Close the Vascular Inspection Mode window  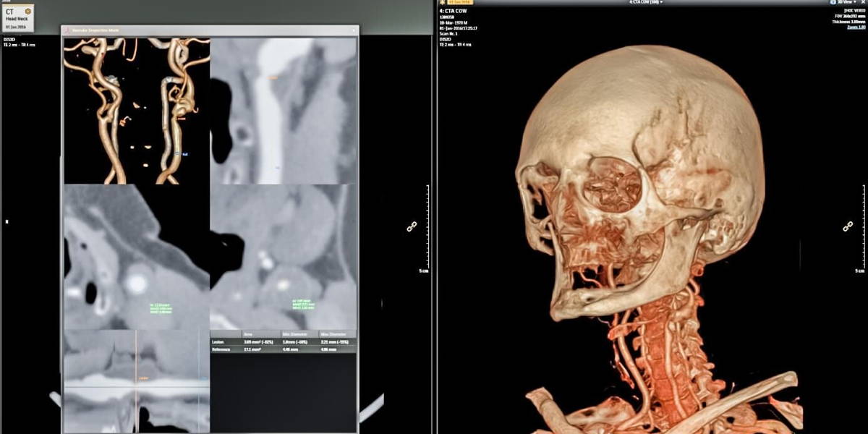(353, 30)
